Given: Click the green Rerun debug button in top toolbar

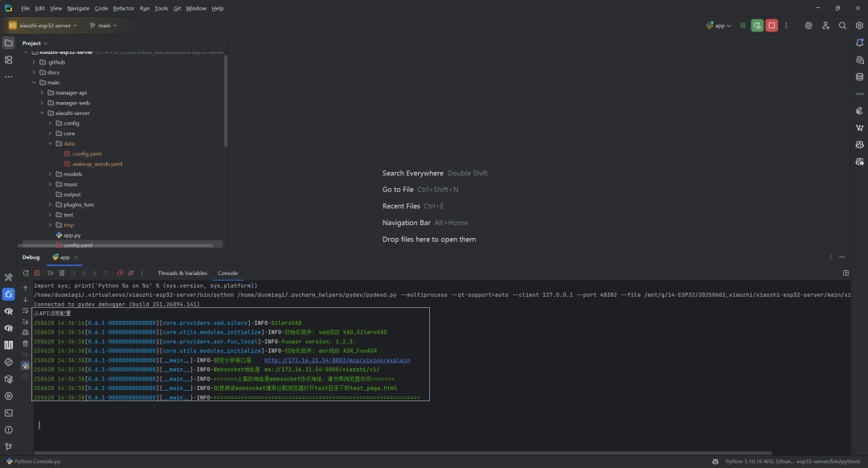Looking at the screenshot, I should coord(757,26).
